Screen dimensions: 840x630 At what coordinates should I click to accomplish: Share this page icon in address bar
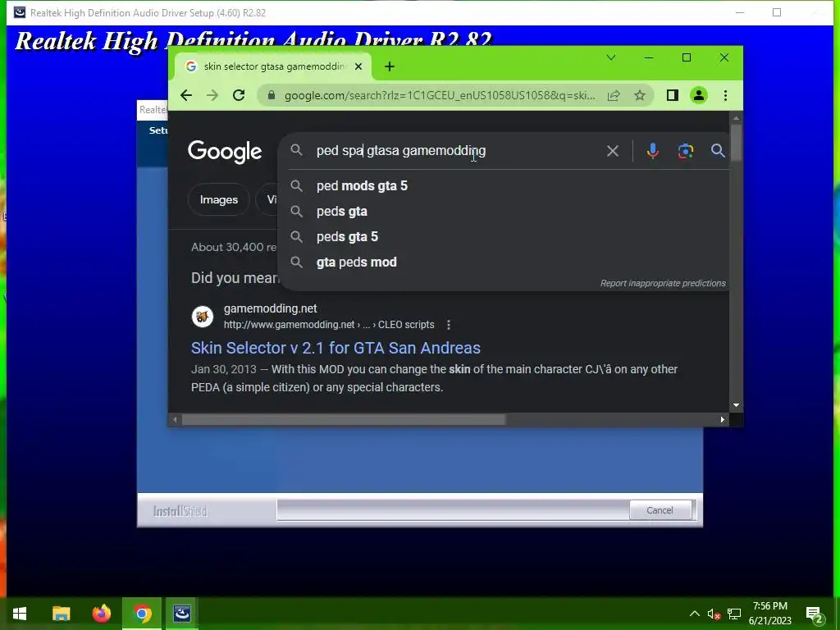(x=614, y=95)
